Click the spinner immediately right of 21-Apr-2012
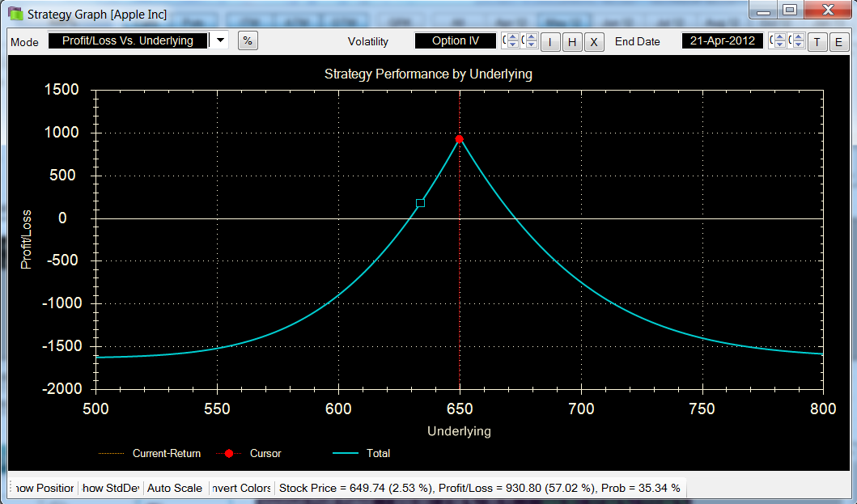 [777, 40]
